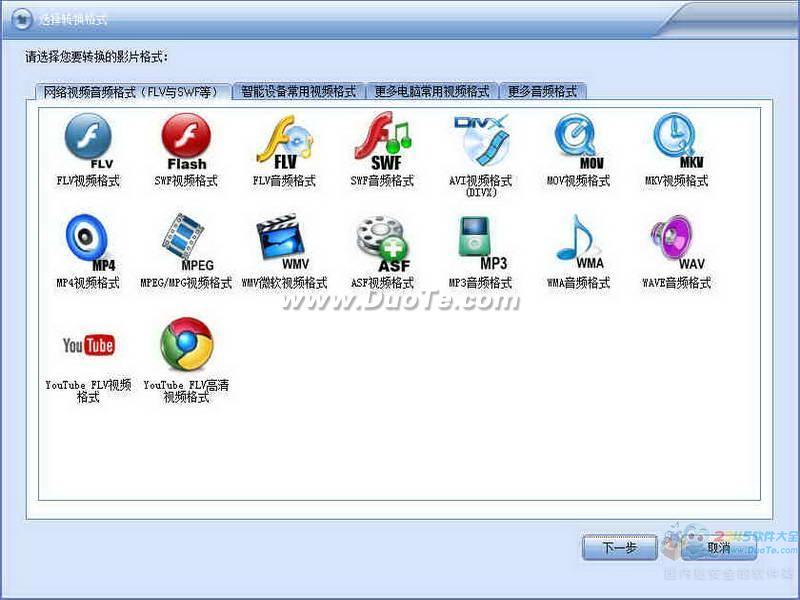Pick the ASF video format icon
The image size is (800, 600).
pyautogui.click(x=383, y=244)
